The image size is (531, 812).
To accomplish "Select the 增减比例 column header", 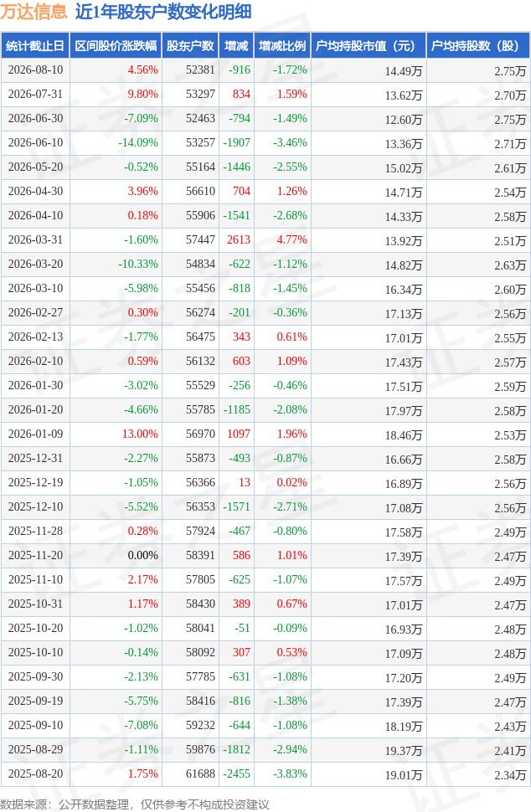I will tap(282, 45).
